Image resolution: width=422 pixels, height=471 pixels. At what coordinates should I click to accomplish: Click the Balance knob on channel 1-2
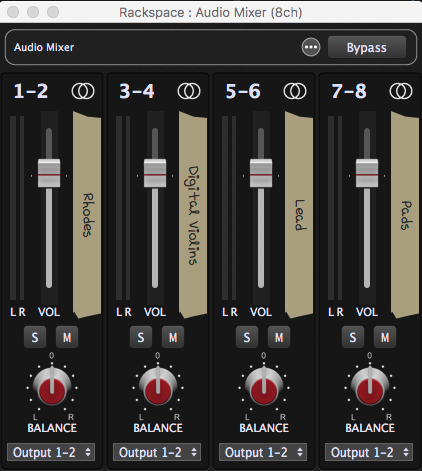pyautogui.click(x=52, y=387)
